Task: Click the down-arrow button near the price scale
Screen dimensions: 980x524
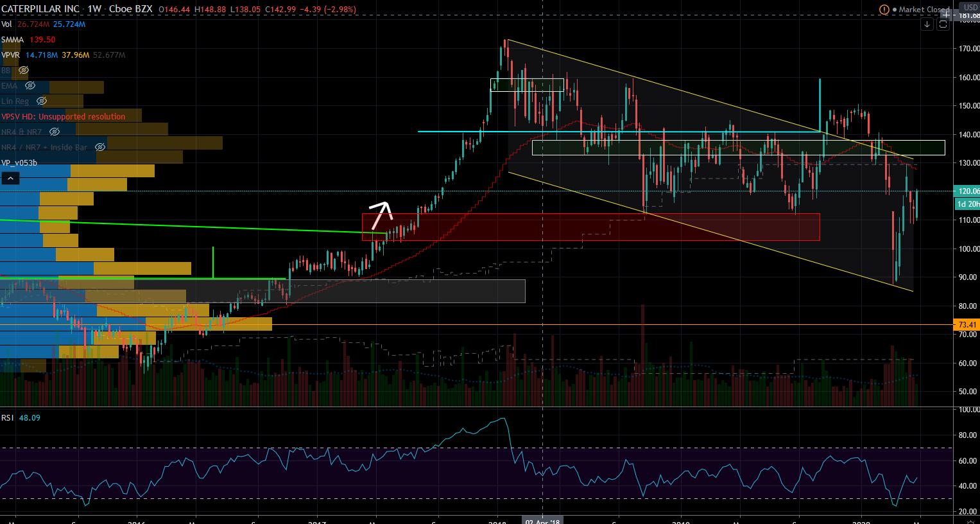Action: (x=927, y=24)
